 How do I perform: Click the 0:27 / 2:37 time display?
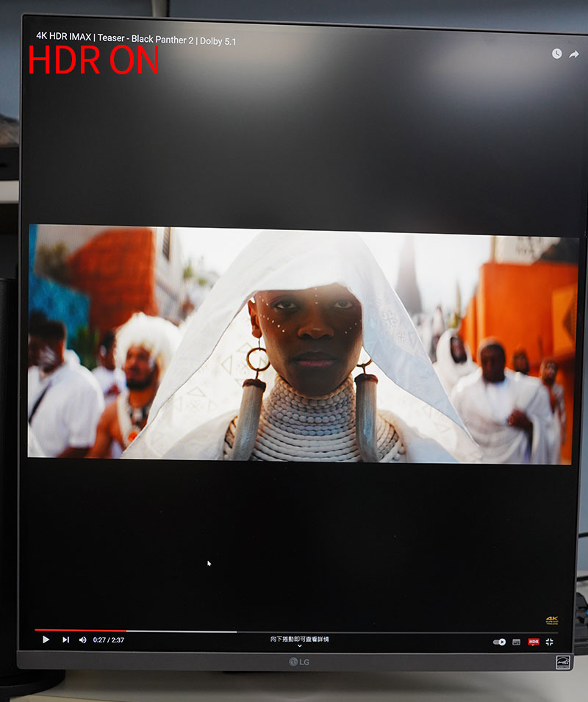pos(108,640)
